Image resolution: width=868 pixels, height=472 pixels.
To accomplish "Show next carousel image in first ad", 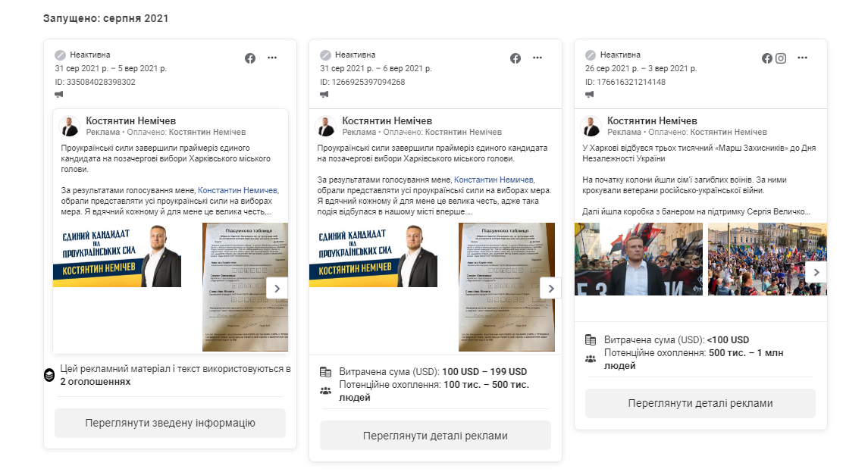I will click(x=277, y=289).
